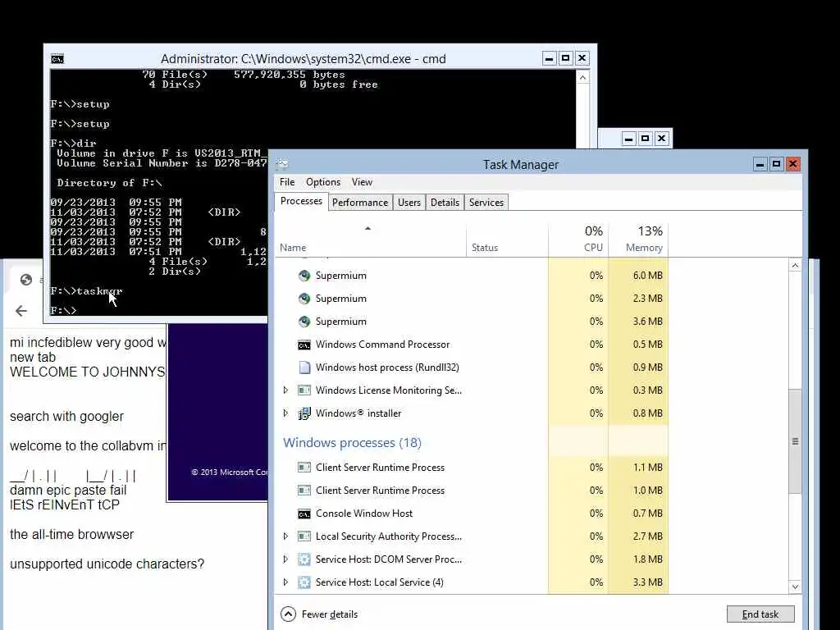Expand Service Host: DCOM Server Process row
Viewport: 840px width, 630px height.
(x=285, y=559)
